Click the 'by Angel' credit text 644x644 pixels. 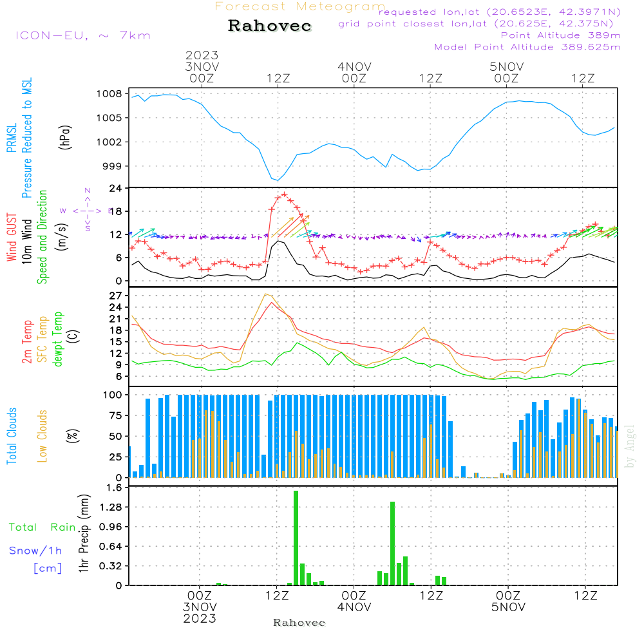tap(630, 446)
